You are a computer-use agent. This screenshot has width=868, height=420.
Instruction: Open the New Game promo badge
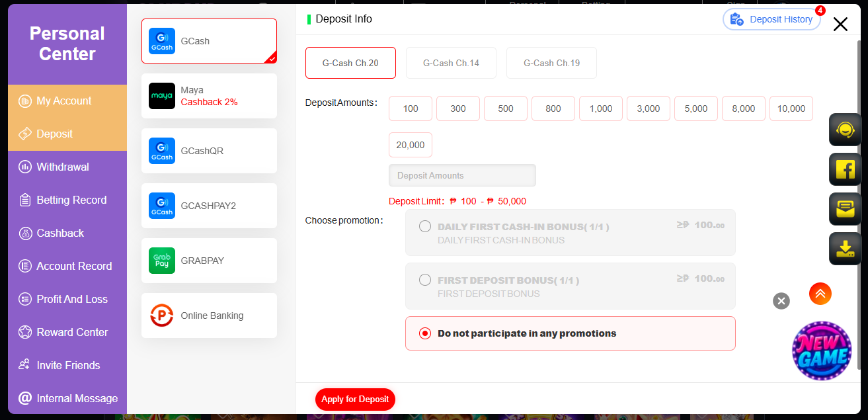pyautogui.click(x=822, y=351)
